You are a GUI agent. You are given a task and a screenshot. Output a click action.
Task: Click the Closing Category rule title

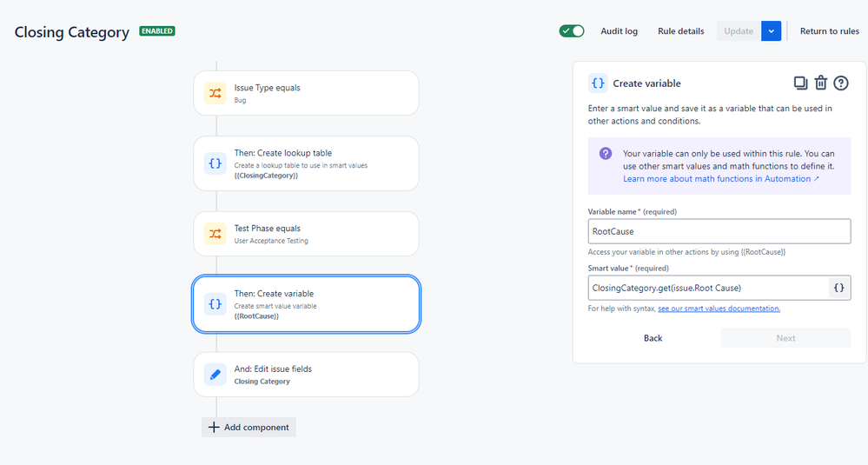72,32
